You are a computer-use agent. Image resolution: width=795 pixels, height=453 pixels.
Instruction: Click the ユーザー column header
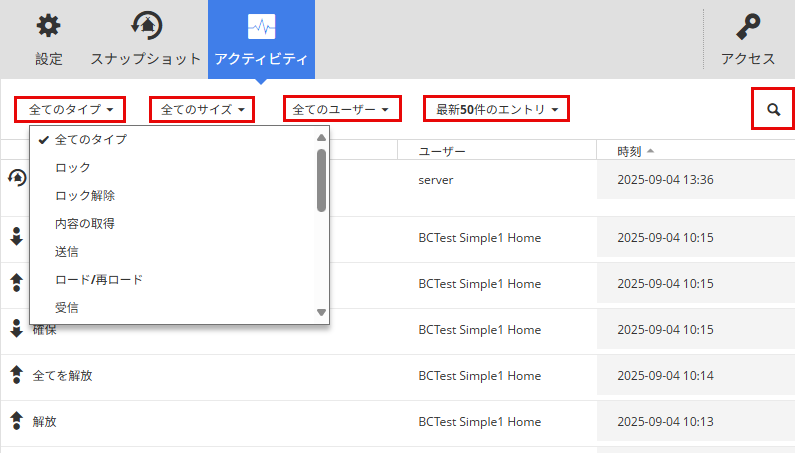tap(442, 151)
